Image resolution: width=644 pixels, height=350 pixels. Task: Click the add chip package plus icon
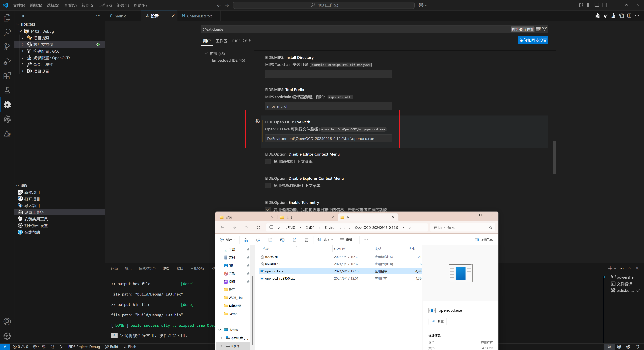[98, 44]
